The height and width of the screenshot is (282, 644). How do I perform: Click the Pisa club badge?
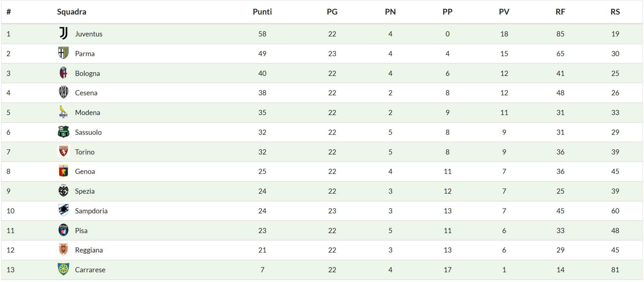point(63,230)
